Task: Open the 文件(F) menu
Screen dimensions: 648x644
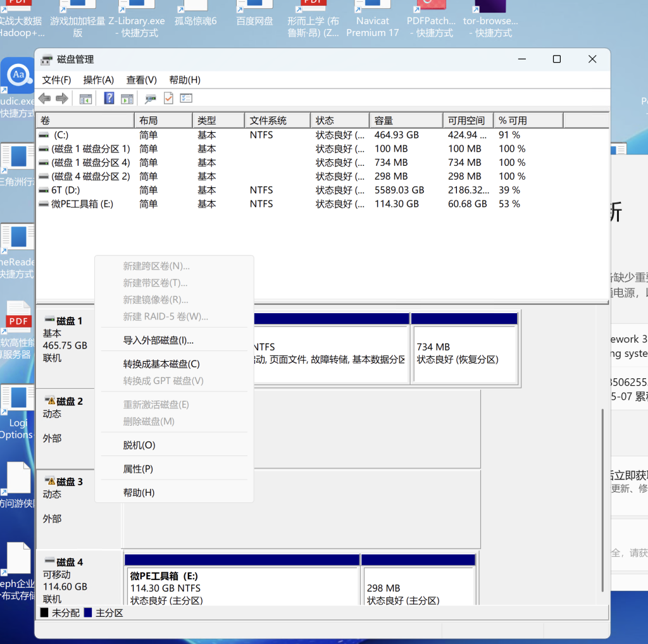Action: 56,80
